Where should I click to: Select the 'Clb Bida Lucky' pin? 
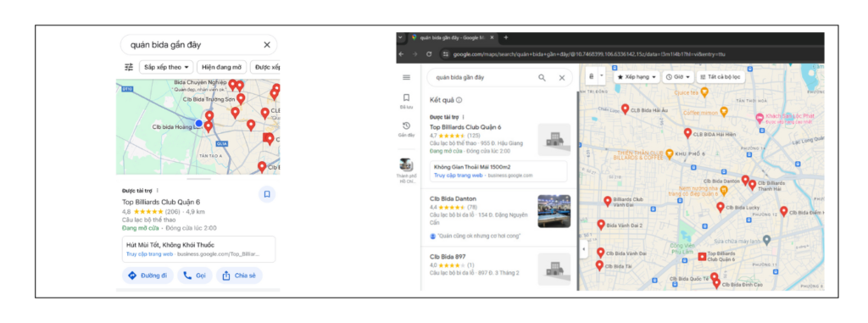click(721, 207)
